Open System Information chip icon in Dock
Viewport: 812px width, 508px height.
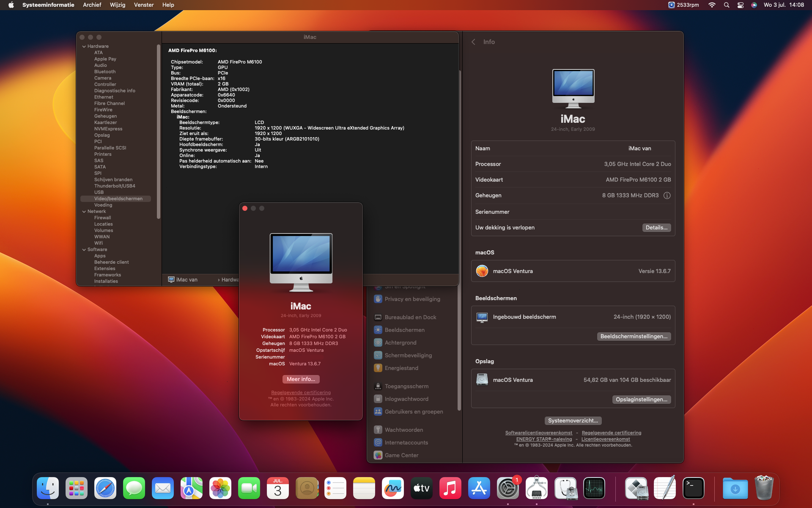pyautogui.click(x=537, y=488)
